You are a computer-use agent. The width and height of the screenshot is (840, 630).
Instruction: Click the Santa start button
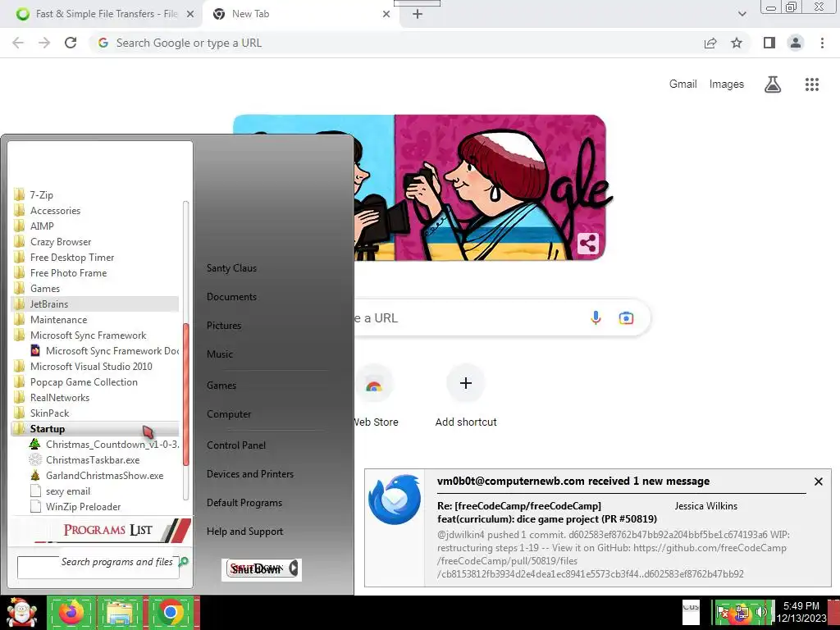(x=21, y=612)
